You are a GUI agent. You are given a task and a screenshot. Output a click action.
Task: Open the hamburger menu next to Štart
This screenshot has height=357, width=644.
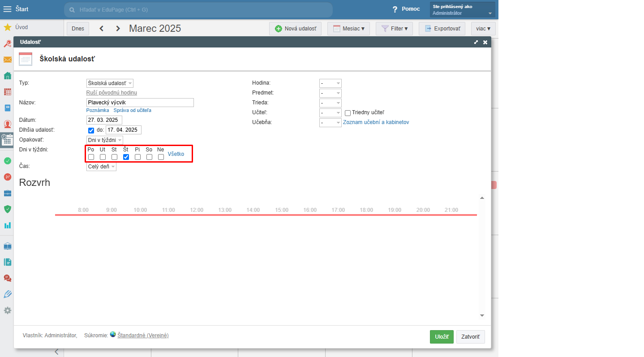pyautogui.click(x=7, y=9)
